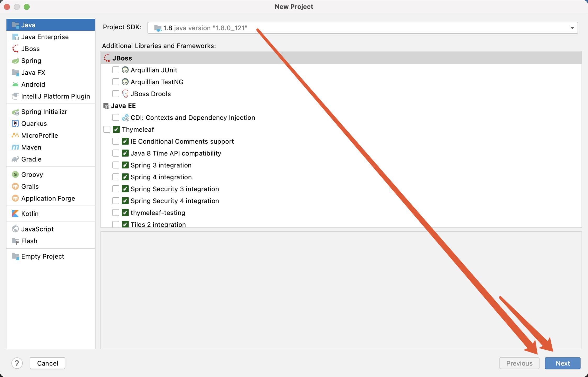The image size is (588, 377).
Task: Pick the JBoss icon in left list
Action: pos(15,49)
